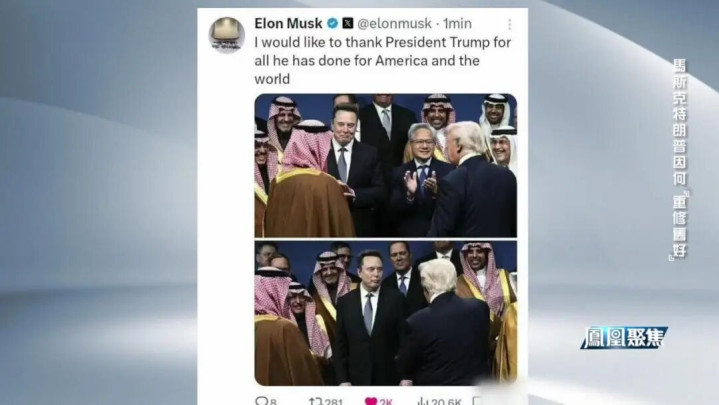Open the Elon Musk display name link
Image resolution: width=719 pixels, height=405 pixels.
pyautogui.click(x=288, y=23)
